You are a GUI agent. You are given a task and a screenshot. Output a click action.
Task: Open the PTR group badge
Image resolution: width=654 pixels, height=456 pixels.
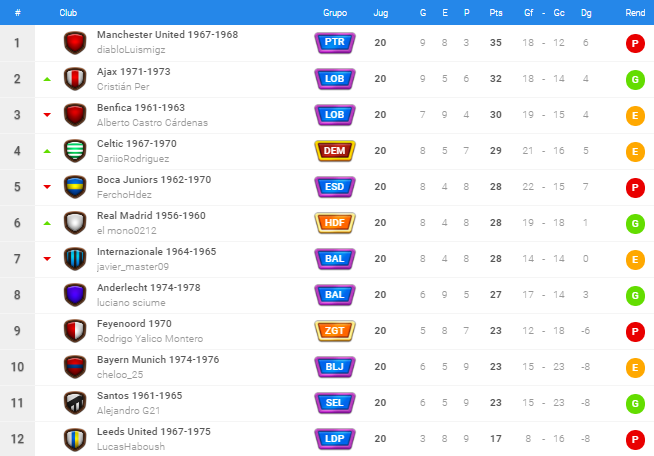[335, 43]
